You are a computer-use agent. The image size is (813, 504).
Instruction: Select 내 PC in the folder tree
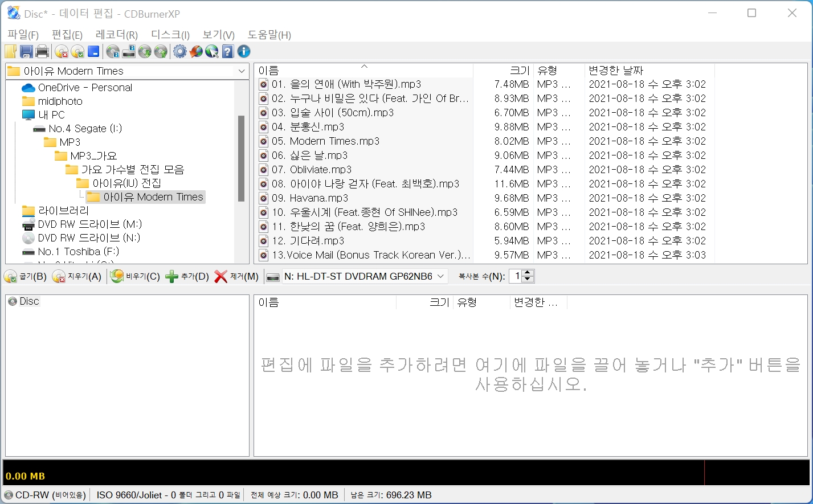51,115
